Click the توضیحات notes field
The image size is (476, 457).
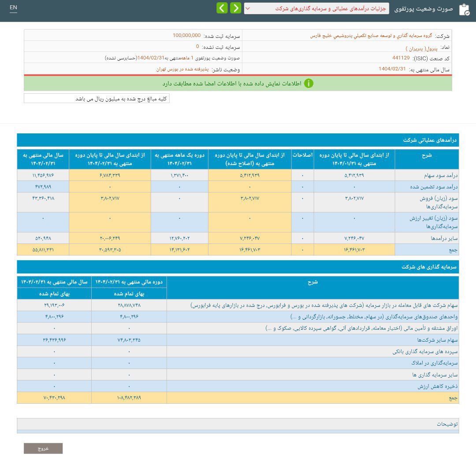coord(238,424)
